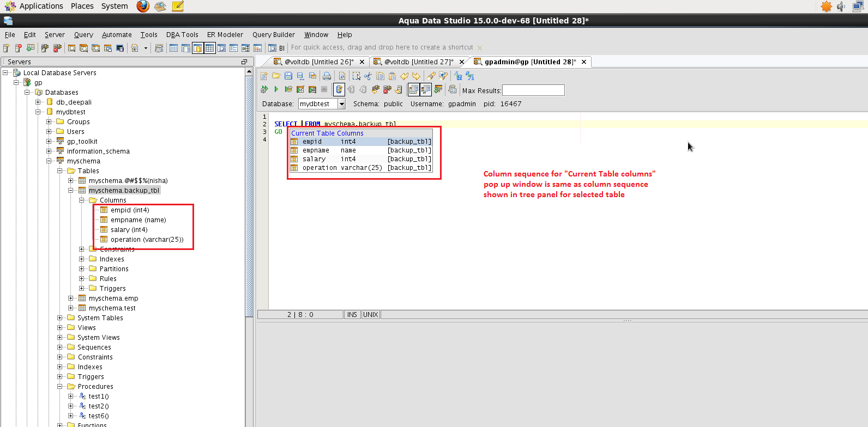Click the Find and Replace icon
This screenshot has height=427, width=868.
(x=443, y=76)
